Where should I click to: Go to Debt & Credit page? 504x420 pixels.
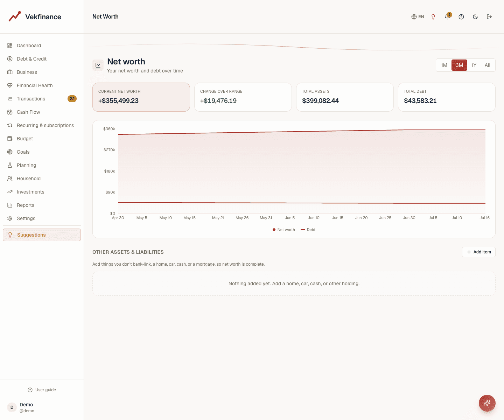pos(42,59)
